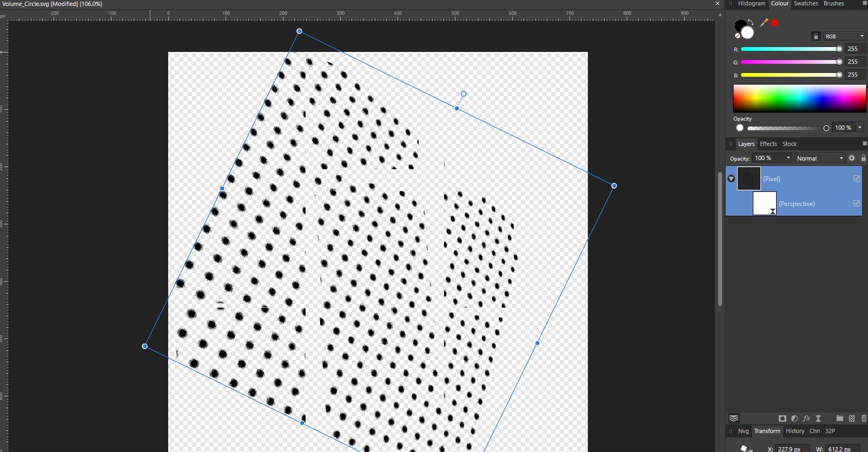Add an adjustment layer
868x452 pixels.
pos(794,418)
